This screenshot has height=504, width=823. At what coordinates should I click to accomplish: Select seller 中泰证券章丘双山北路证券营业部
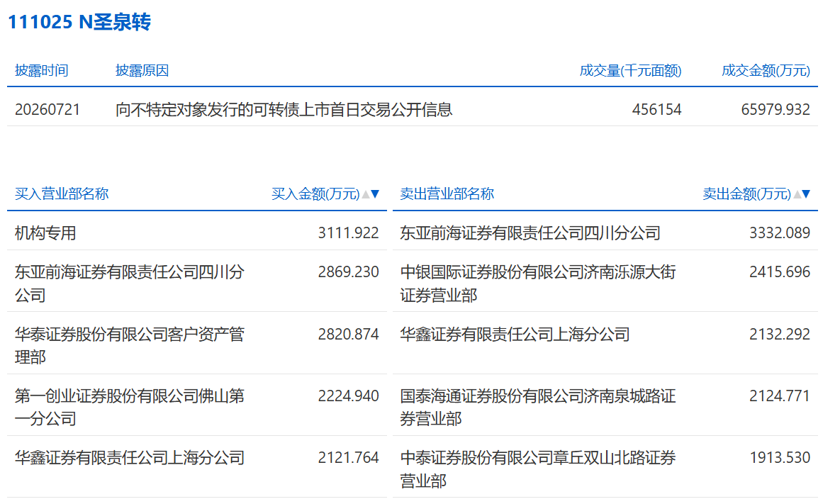(x=538, y=469)
